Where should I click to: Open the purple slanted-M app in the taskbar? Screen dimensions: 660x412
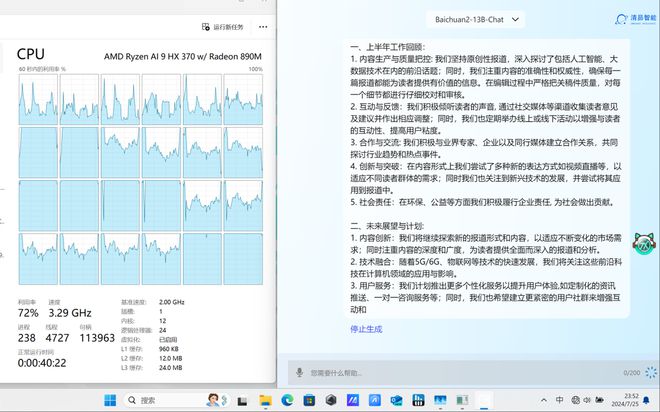(x=353, y=400)
